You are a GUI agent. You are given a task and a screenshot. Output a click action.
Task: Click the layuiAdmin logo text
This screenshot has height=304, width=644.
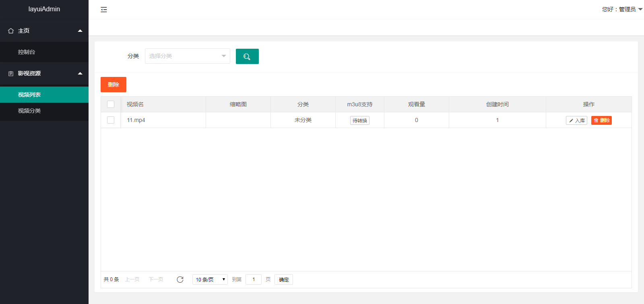point(44,9)
